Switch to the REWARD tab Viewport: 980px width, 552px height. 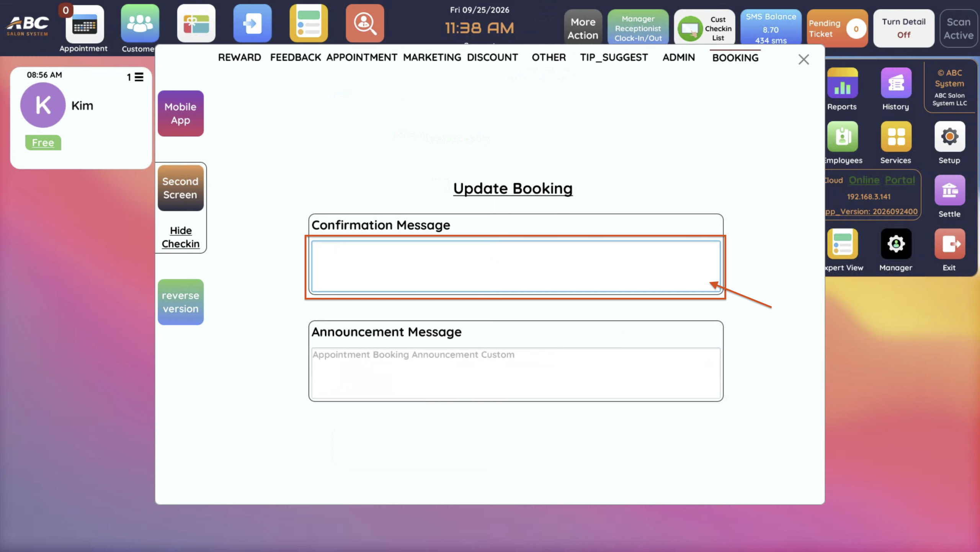pyautogui.click(x=240, y=57)
